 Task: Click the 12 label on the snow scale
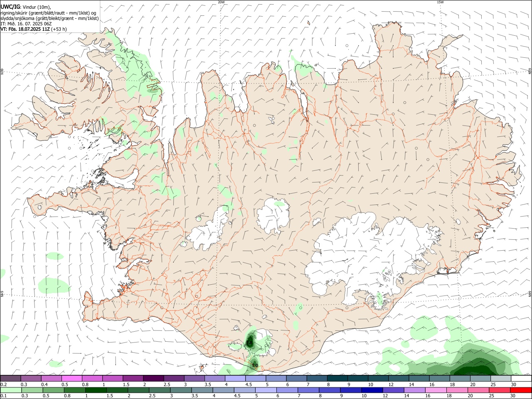[391, 384]
